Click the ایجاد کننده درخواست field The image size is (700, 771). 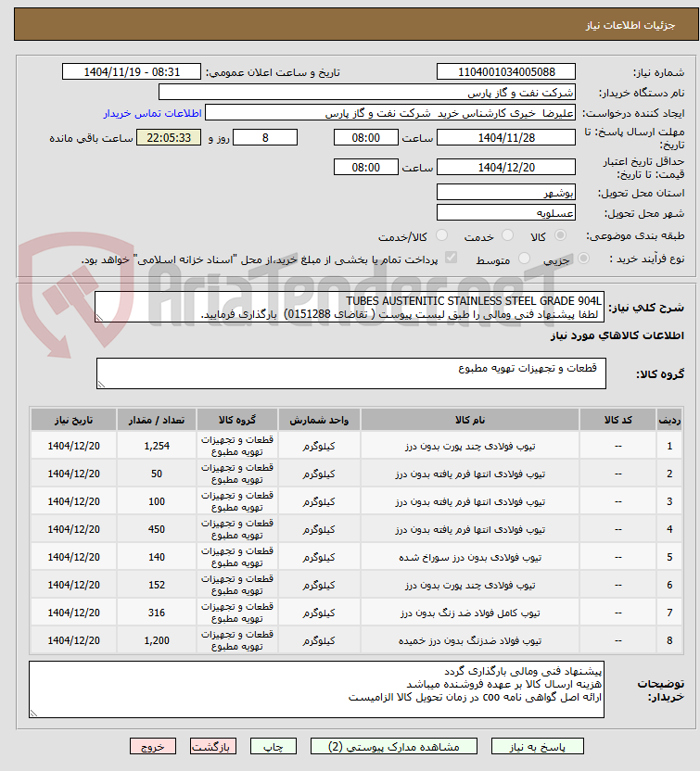pyautogui.click(x=390, y=113)
